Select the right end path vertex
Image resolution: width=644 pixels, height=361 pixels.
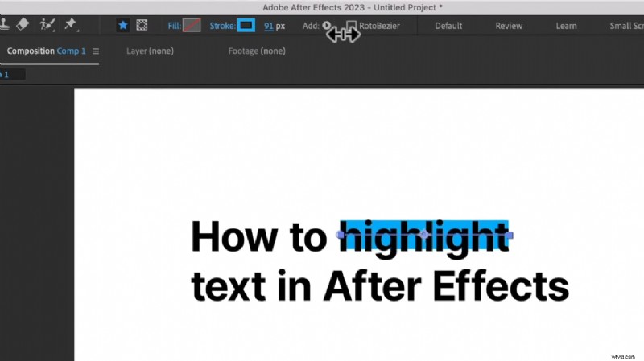[510, 235]
